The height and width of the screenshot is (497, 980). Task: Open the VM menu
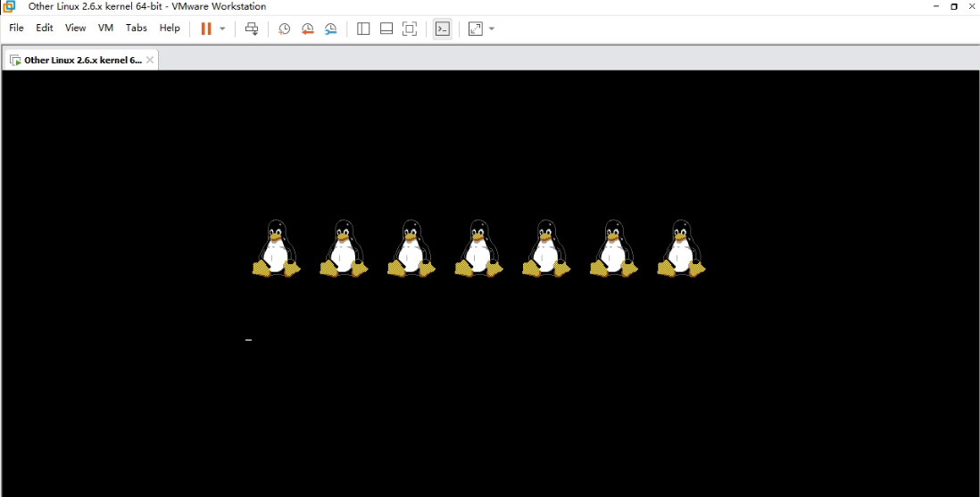(105, 29)
